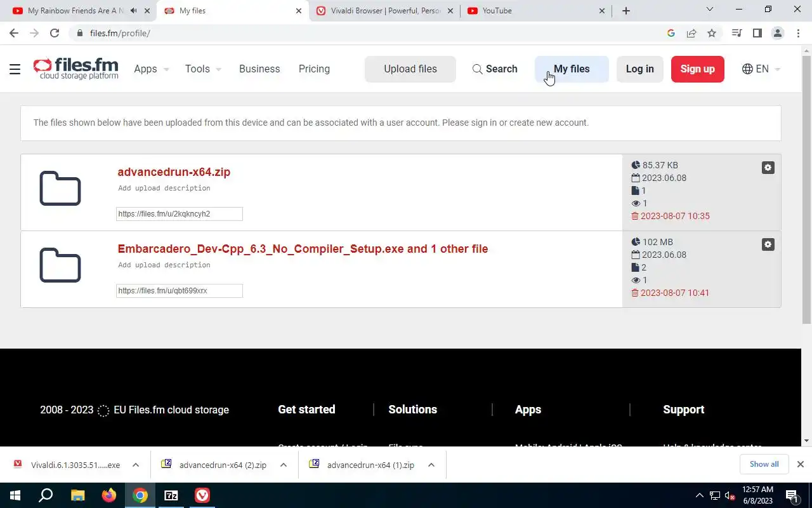Open settings gear for advancedrun-x64.zip upload
812x508 pixels.
tap(768, 168)
